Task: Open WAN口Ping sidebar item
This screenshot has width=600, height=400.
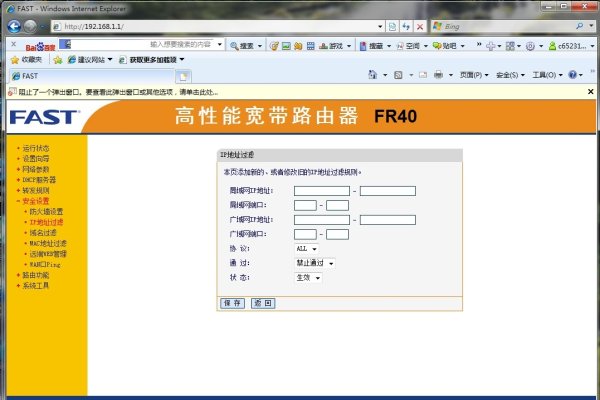Action: tap(45, 264)
